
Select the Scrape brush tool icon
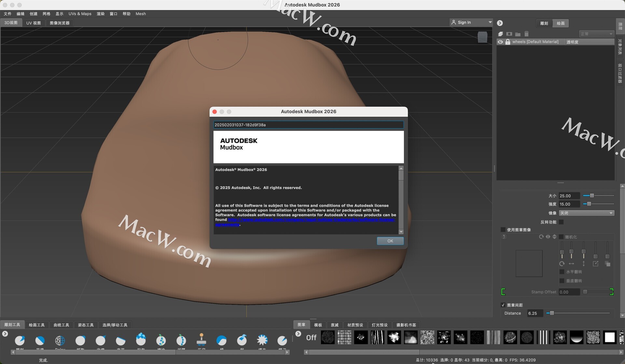point(242,340)
